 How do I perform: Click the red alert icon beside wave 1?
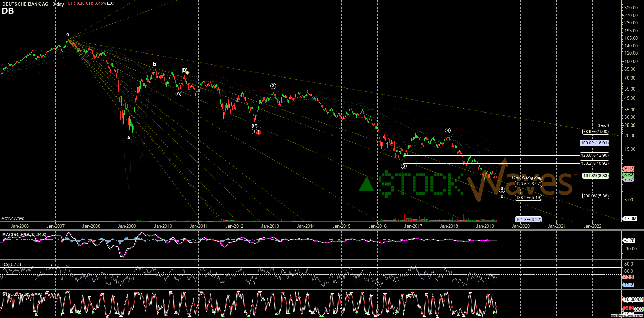coord(259,132)
